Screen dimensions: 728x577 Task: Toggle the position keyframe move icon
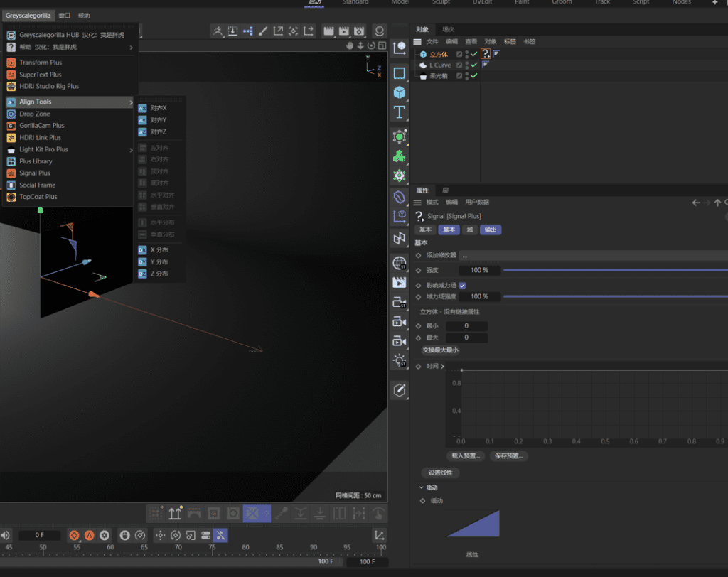coord(160,535)
